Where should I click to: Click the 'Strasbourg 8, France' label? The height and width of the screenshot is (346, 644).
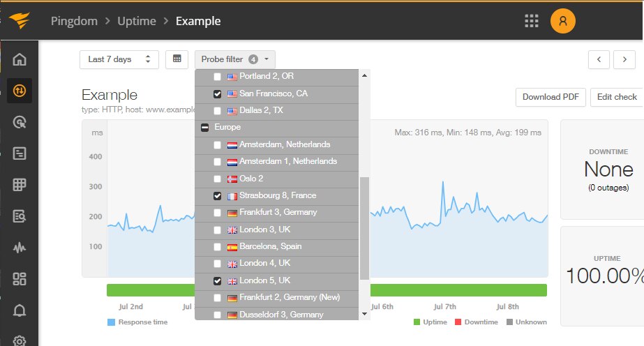278,195
